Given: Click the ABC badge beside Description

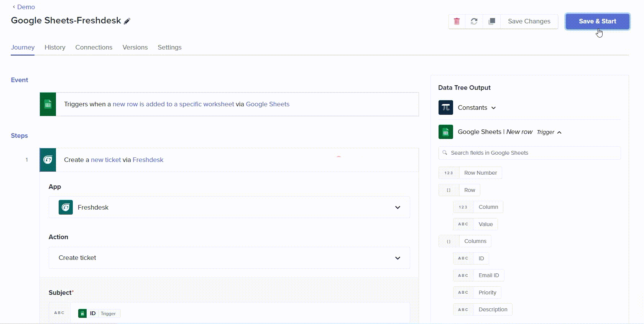Looking at the screenshot, I should pos(463,309).
